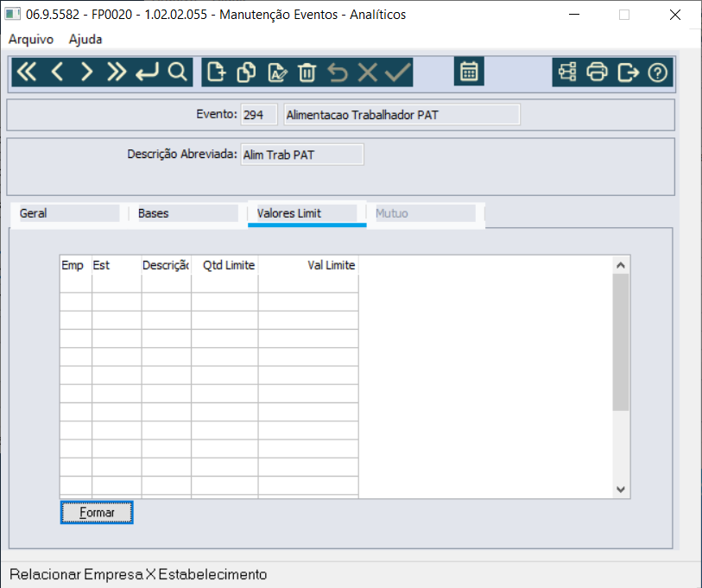702x588 pixels.
Task: Click the grid scrollbar down arrow
Action: 621,489
